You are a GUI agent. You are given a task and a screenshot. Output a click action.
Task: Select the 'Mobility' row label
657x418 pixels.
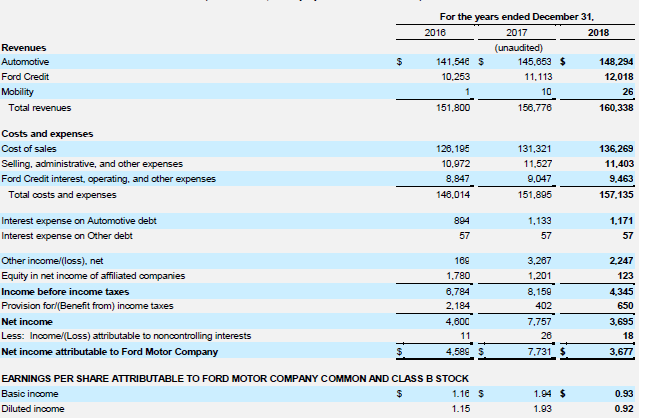(18, 92)
